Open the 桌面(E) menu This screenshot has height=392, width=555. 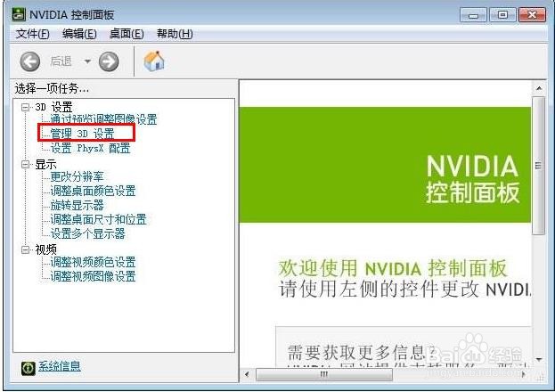coord(127,34)
